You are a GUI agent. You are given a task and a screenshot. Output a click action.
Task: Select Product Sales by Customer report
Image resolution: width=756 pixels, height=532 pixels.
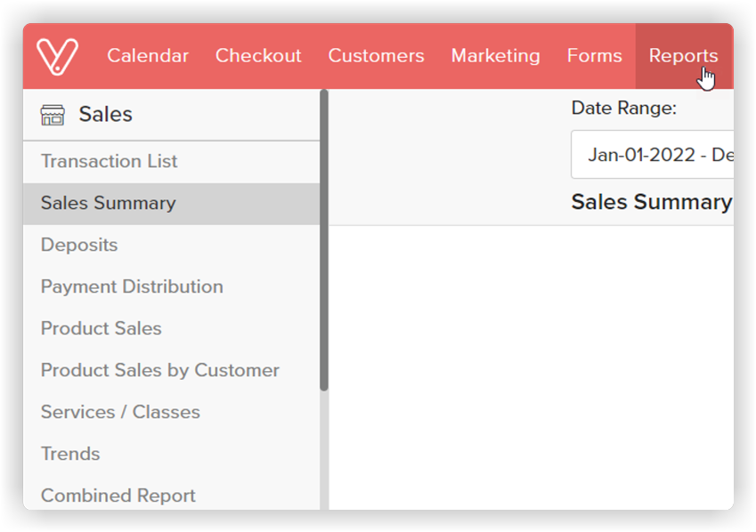click(x=159, y=370)
